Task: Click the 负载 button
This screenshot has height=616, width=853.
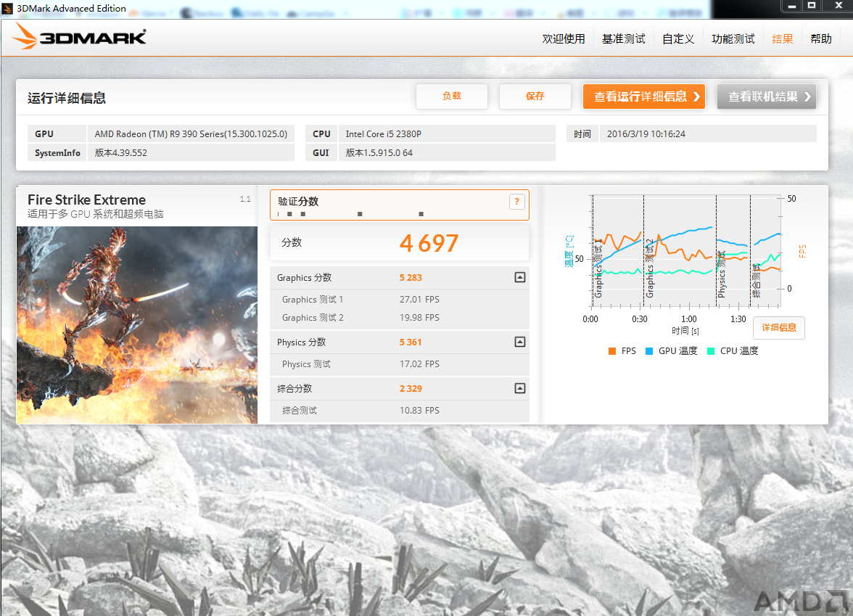Action: [x=451, y=96]
